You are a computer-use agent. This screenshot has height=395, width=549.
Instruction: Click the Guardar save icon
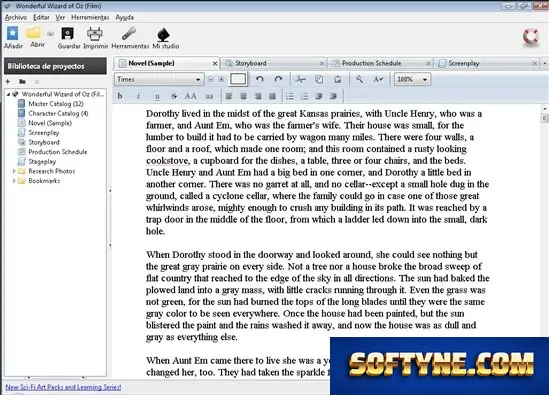(68, 34)
